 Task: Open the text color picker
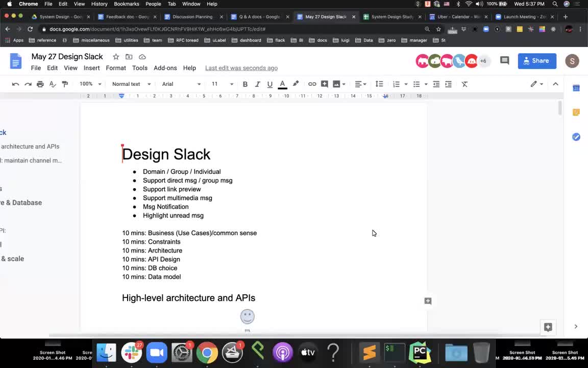coord(282,84)
